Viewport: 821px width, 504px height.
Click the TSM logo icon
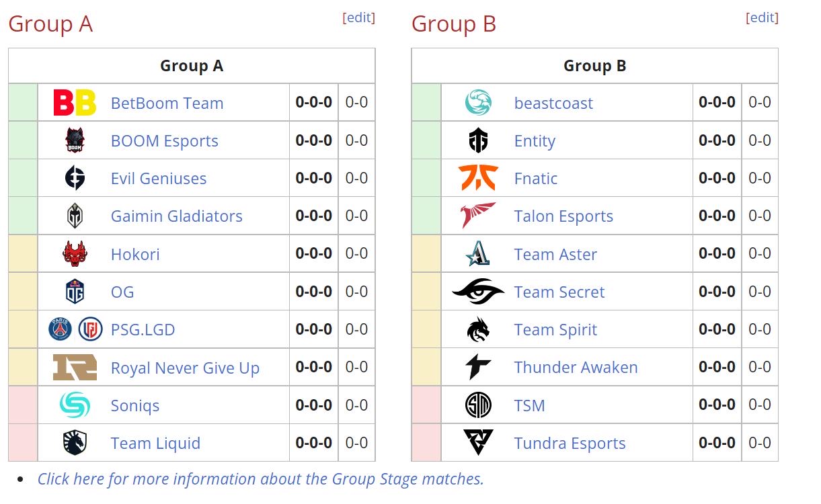[x=478, y=405]
